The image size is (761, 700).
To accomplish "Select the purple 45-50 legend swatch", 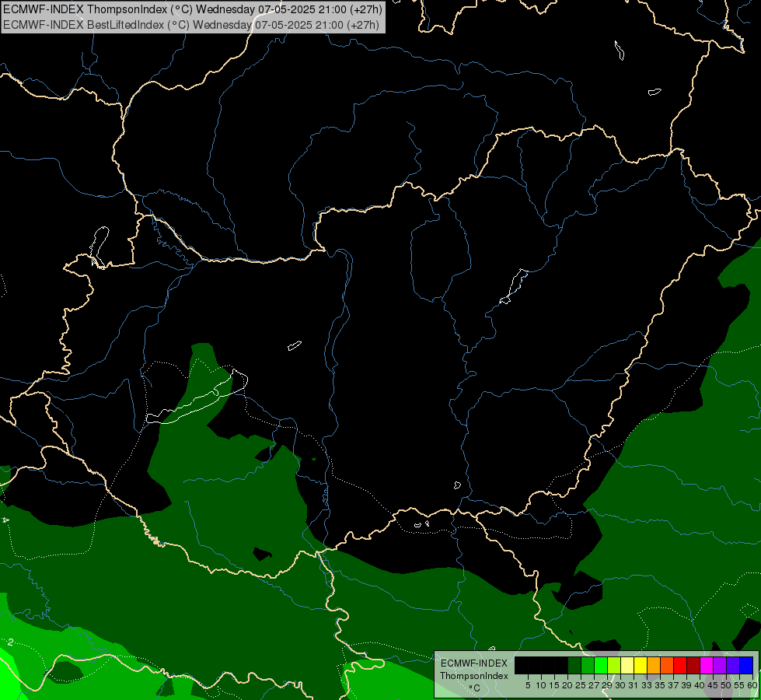I will [720, 665].
